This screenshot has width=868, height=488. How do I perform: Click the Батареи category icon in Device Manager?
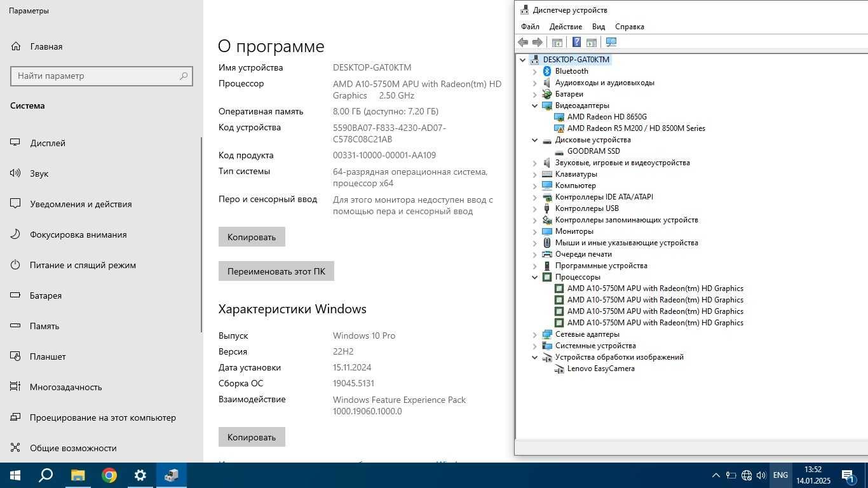point(547,94)
